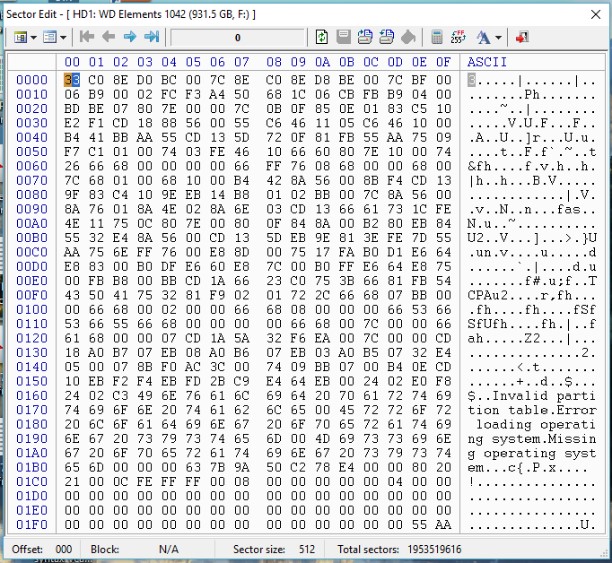Click the second toolbar list-view icon
This screenshot has width=612, height=563.
click(x=50, y=37)
